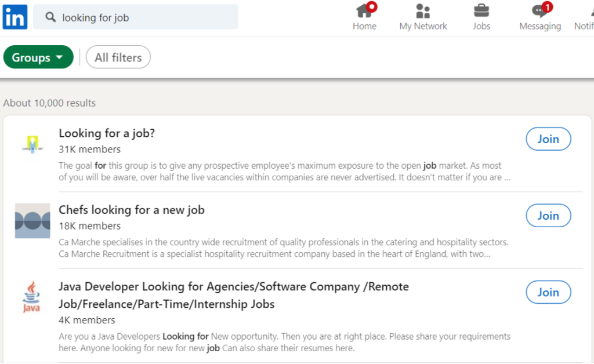Join the 'Looking for a job?' group
The width and height of the screenshot is (594, 364).
548,139
